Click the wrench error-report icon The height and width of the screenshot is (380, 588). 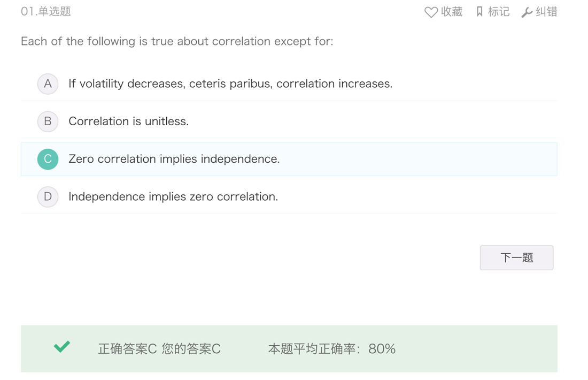(x=527, y=12)
